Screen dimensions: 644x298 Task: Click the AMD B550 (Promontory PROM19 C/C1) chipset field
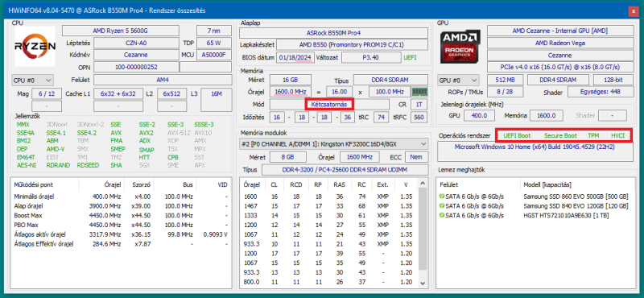352,45
